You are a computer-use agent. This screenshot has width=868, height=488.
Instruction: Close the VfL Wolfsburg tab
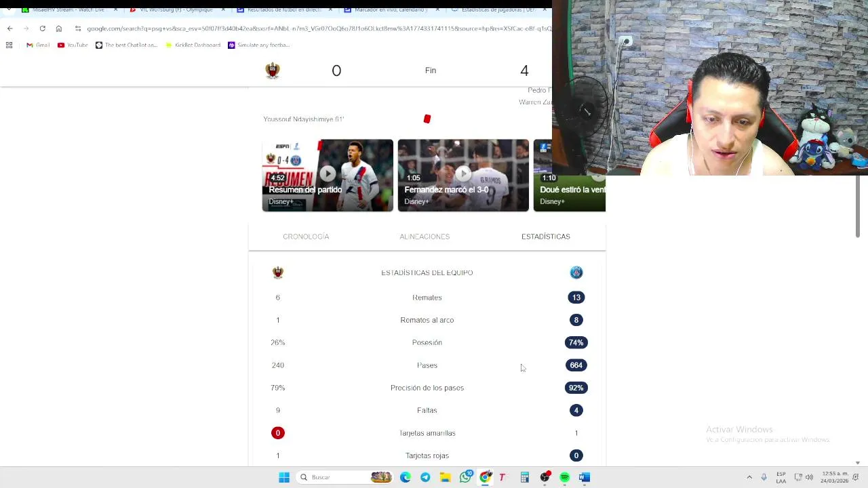coord(222,9)
